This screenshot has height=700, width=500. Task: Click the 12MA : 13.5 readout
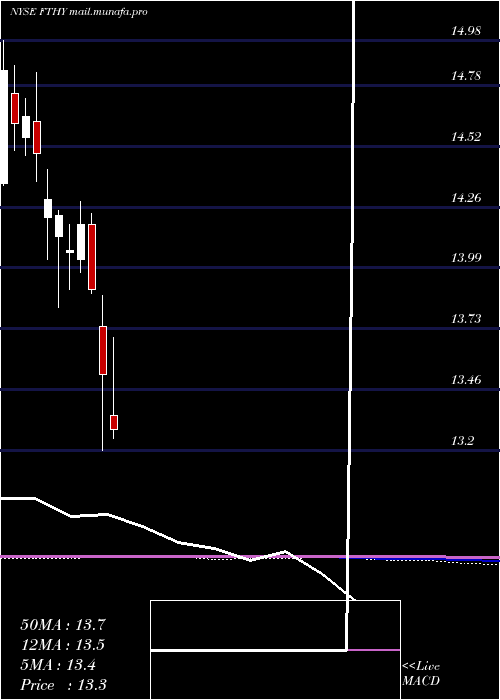(63, 645)
